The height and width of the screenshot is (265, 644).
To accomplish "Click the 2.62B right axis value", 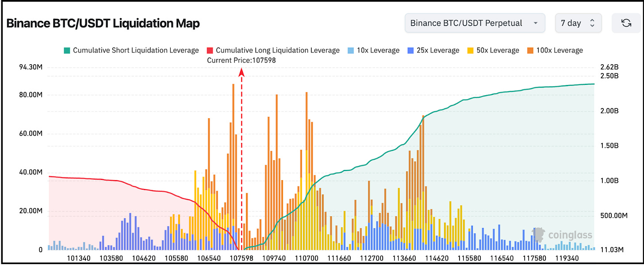I will (x=609, y=68).
